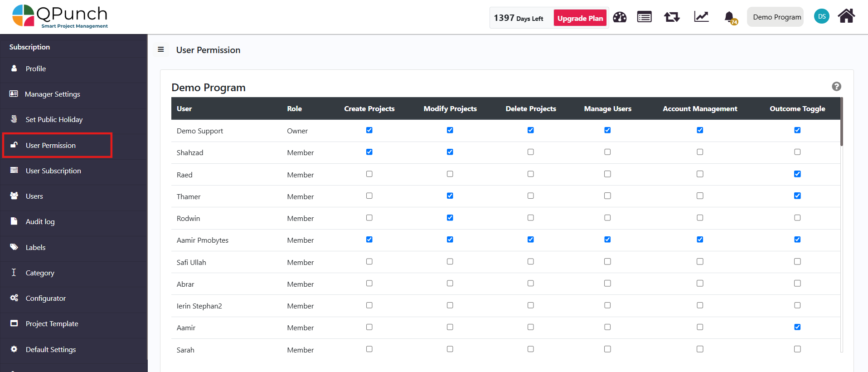Click the Create Projects column header
The width and height of the screenshot is (868, 372).
pos(369,108)
